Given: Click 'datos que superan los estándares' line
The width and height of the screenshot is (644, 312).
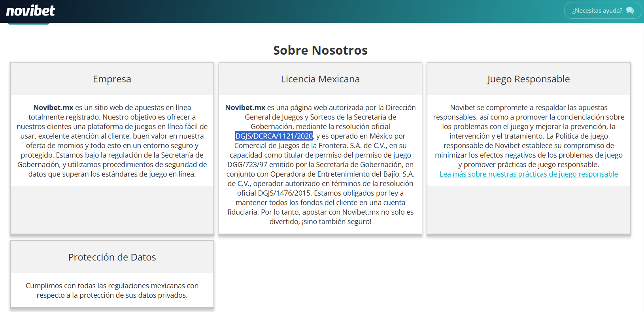Looking at the screenshot, I should (112, 174).
